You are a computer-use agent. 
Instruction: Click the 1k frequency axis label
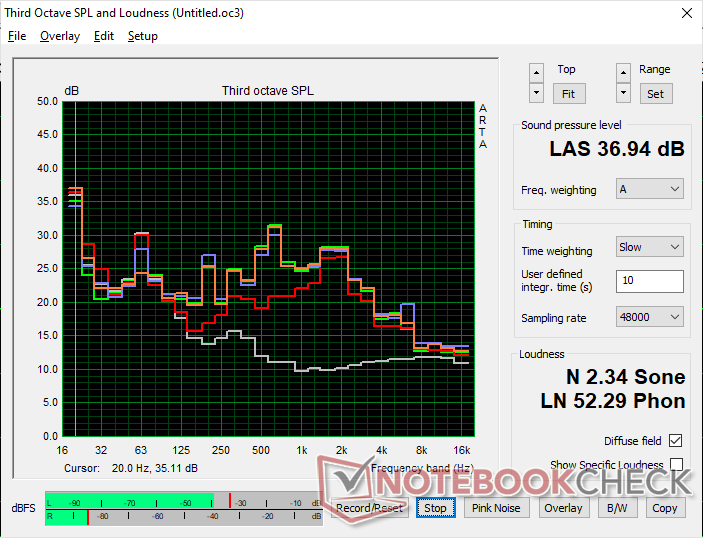point(301,450)
